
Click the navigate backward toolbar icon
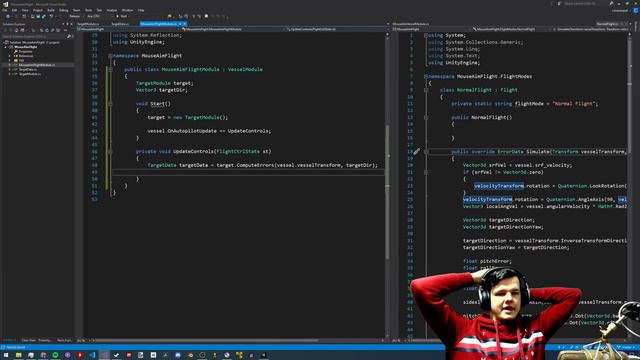point(8,16)
